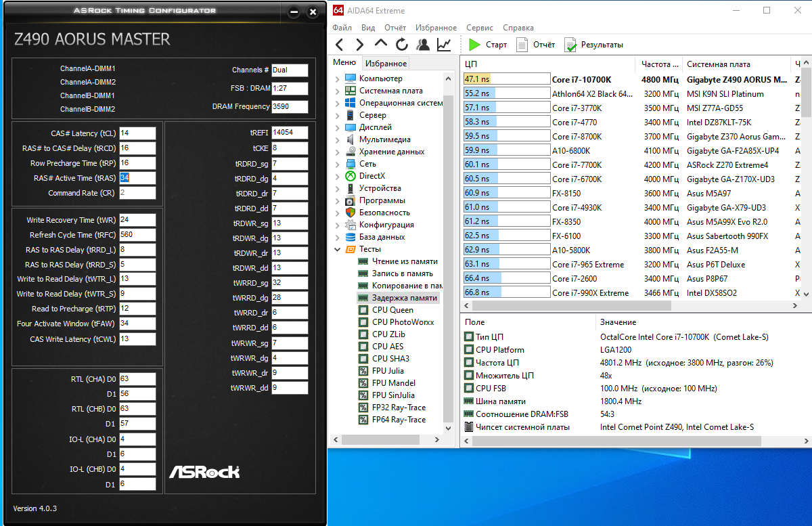Screen dimensions: 812x526
Task: Expand the Сеть tree node
Action: click(x=337, y=164)
